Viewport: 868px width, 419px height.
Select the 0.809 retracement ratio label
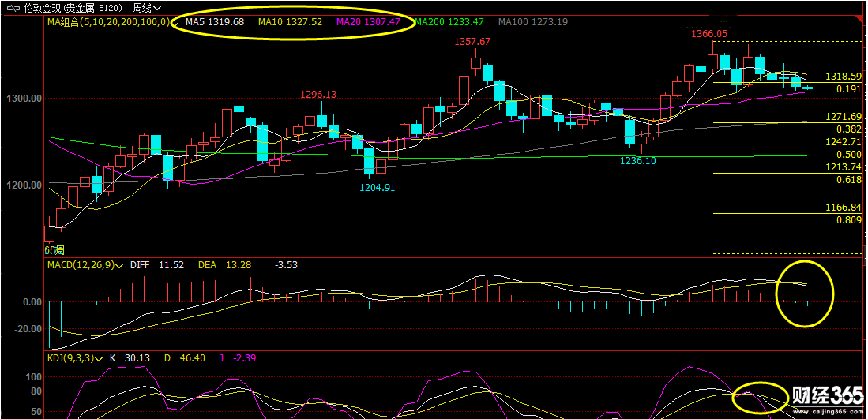coord(848,220)
